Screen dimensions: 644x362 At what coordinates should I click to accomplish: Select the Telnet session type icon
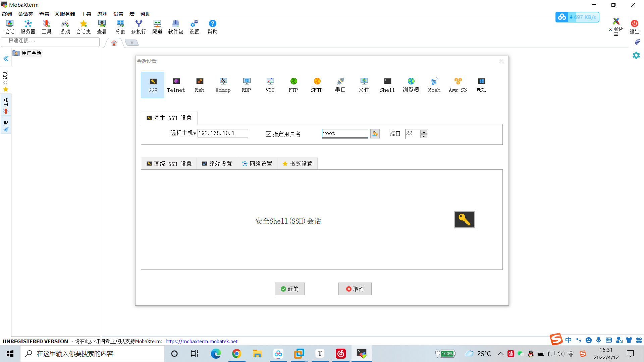[176, 85]
